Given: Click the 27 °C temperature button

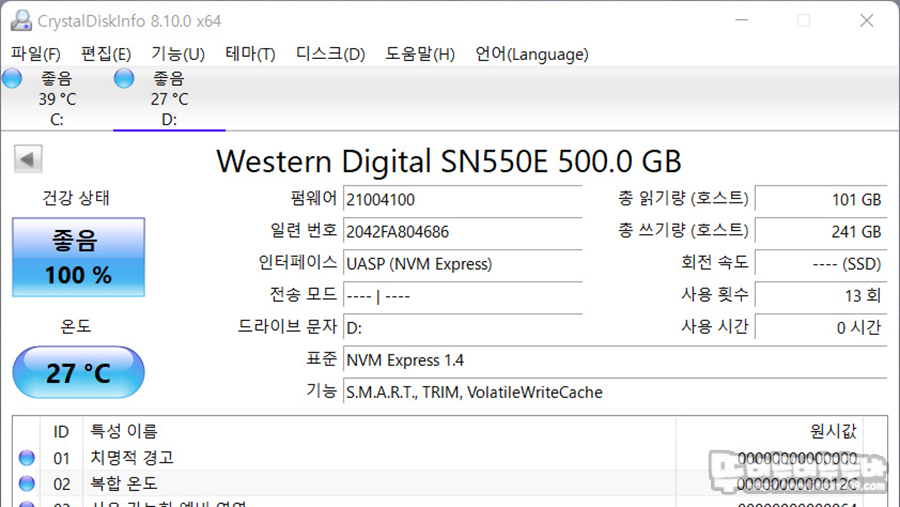Looking at the screenshot, I should (x=79, y=373).
